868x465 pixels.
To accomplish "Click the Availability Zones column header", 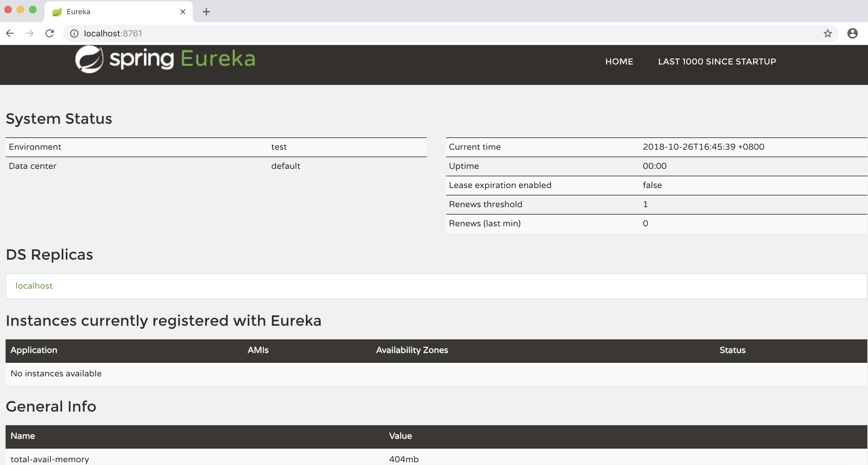I will pyautogui.click(x=412, y=350).
